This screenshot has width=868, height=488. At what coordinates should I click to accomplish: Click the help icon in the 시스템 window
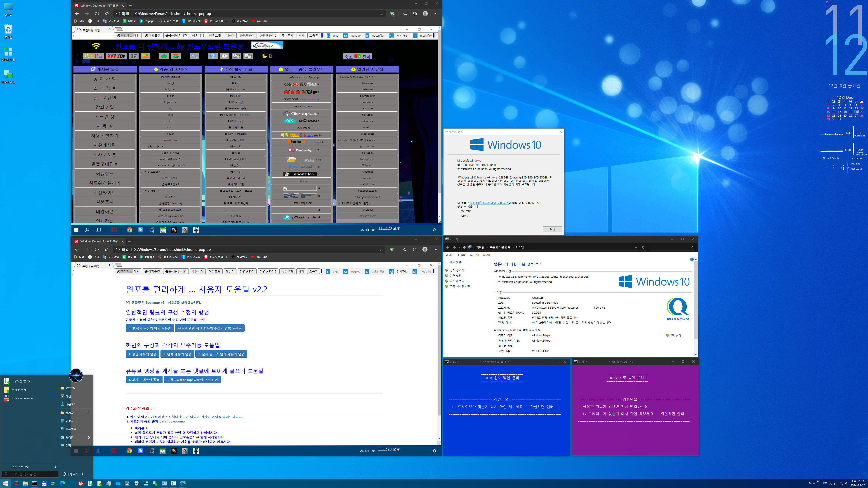[x=692, y=259]
